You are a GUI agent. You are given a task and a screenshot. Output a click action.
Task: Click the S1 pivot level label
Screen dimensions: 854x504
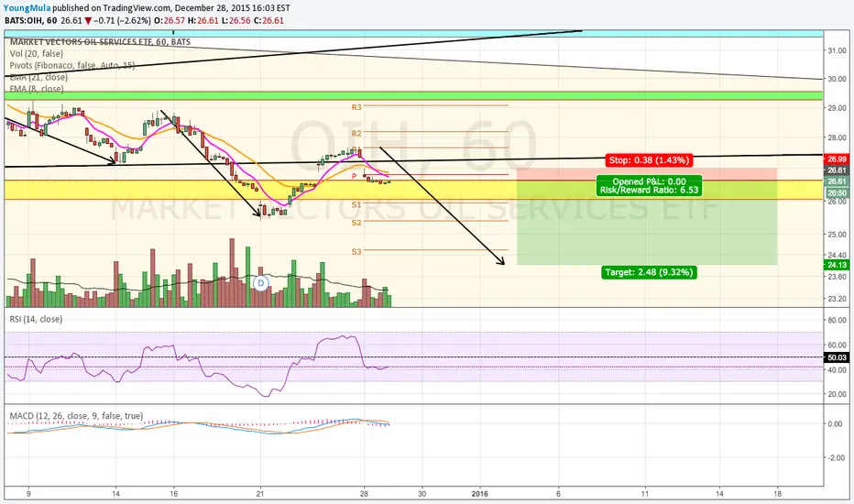356,205
